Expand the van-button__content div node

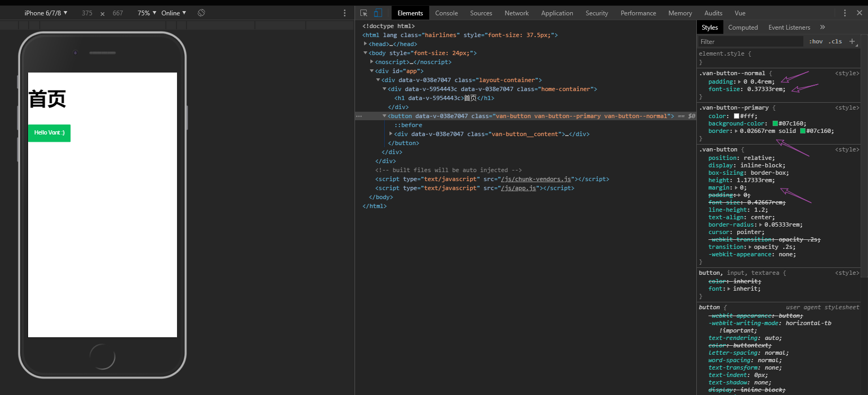point(391,134)
